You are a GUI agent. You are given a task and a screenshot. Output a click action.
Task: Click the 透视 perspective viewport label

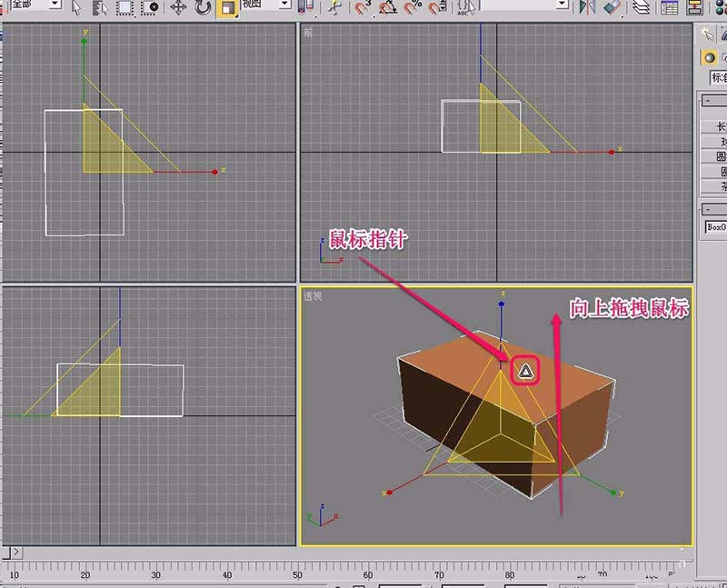pos(313,295)
